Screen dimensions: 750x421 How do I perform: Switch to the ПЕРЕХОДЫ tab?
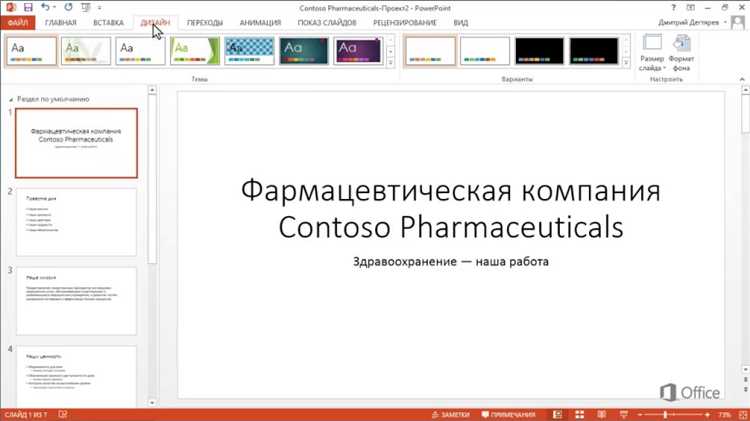tap(205, 22)
